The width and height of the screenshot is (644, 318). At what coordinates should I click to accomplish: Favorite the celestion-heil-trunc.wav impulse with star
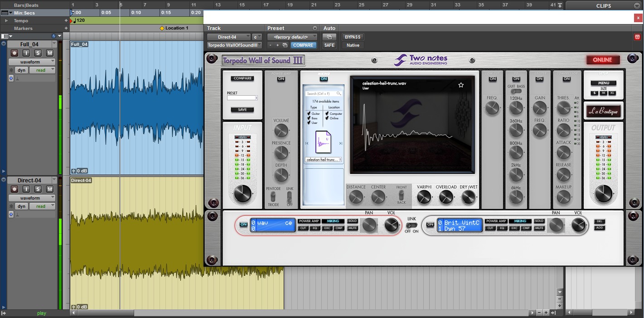461,85
